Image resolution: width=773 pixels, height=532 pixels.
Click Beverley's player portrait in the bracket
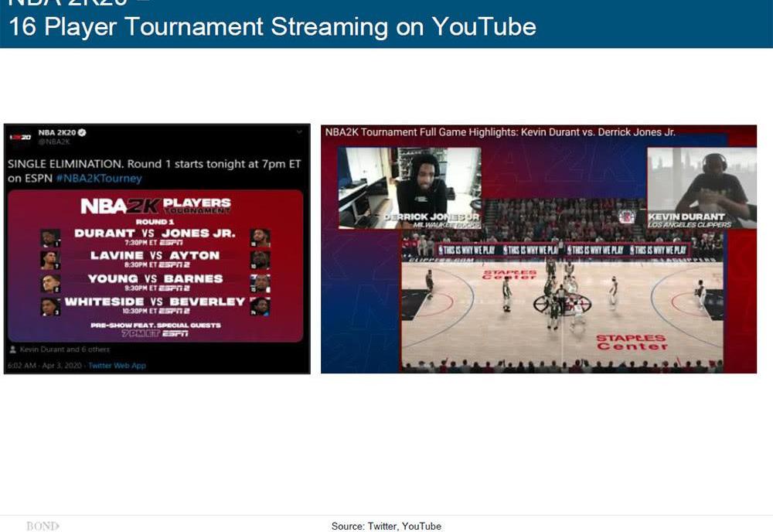tap(261, 306)
